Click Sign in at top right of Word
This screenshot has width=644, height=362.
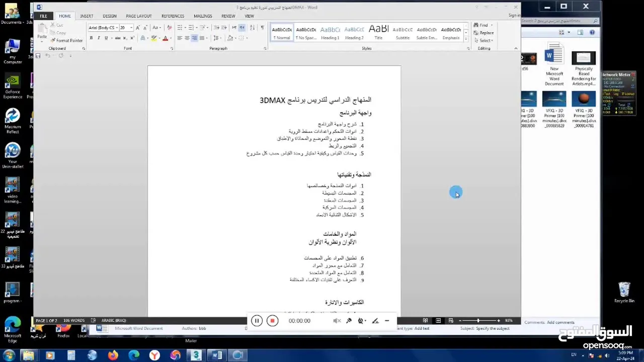click(x=514, y=15)
